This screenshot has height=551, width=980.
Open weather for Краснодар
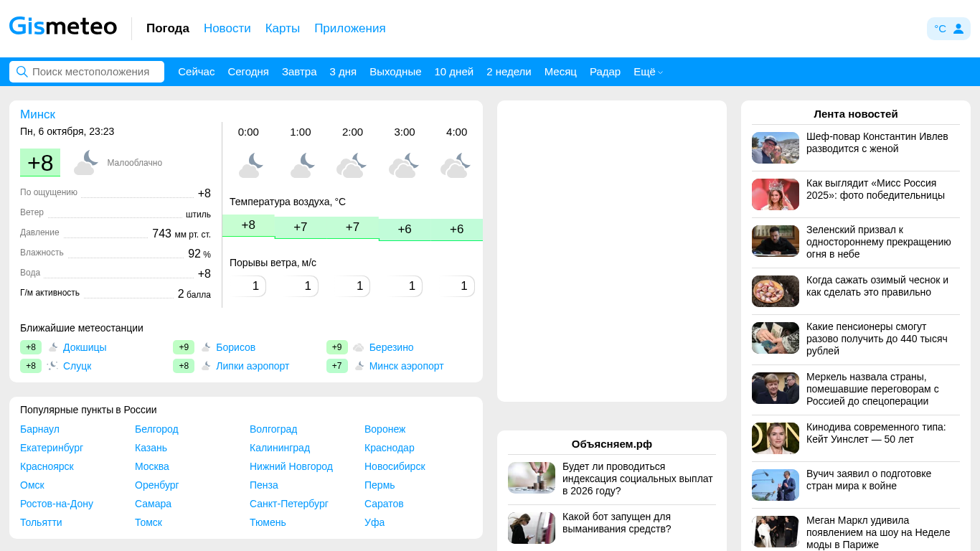(390, 448)
